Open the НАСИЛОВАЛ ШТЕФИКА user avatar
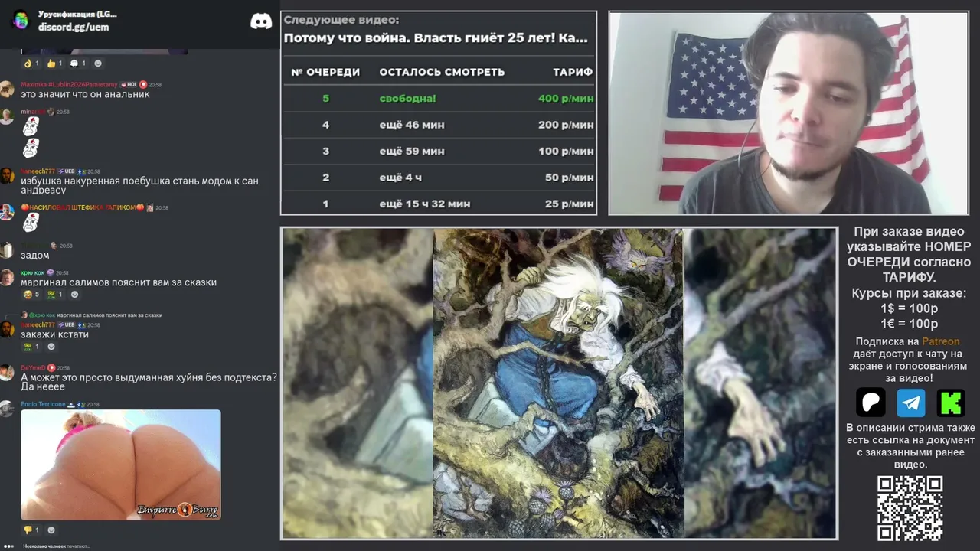Image resolution: width=980 pixels, height=551 pixels. click(7, 212)
